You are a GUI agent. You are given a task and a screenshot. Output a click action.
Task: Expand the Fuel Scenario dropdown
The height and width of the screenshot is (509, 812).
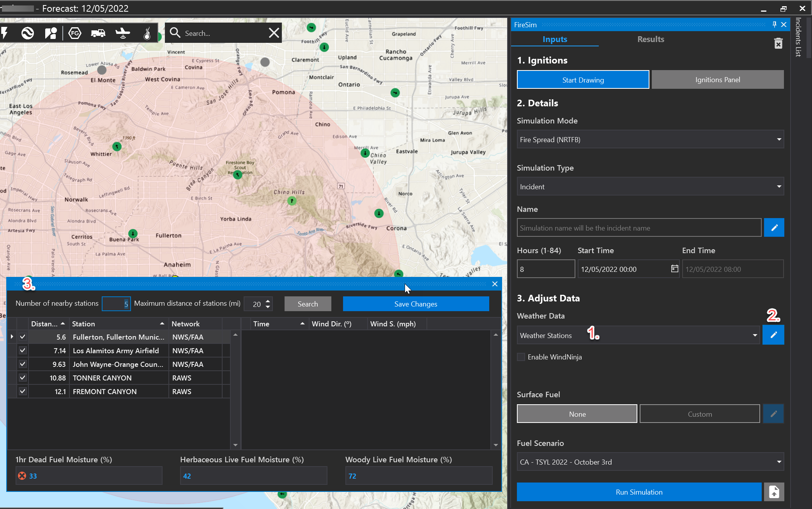(650, 462)
